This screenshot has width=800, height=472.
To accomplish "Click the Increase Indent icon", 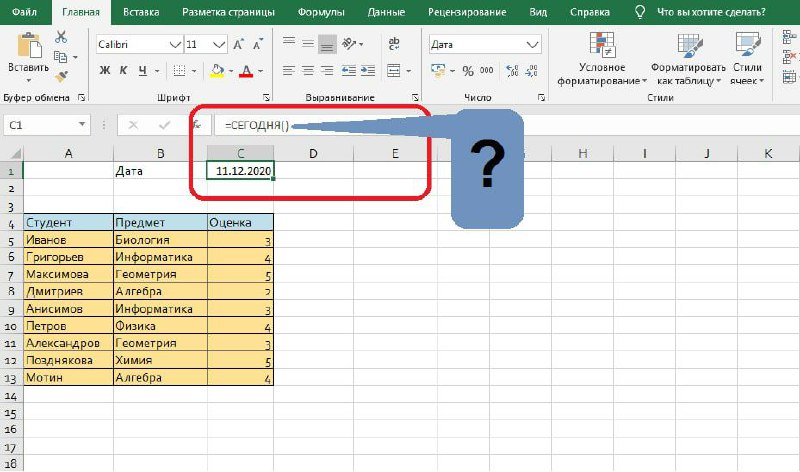I will [368, 70].
